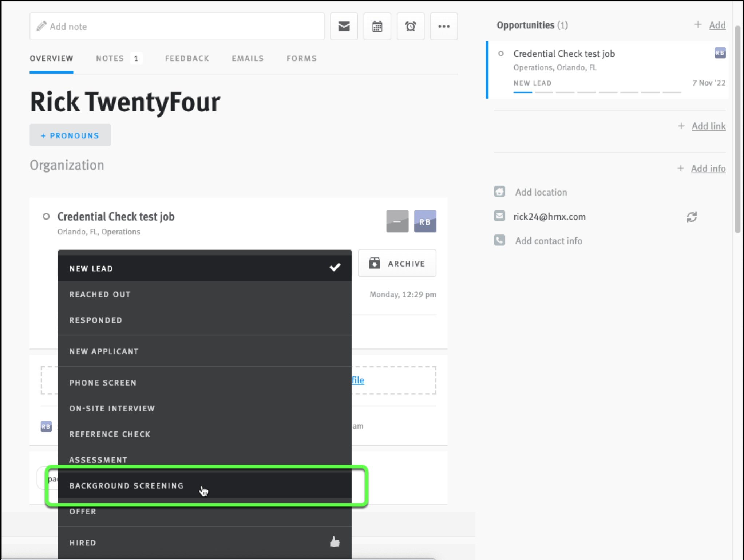Viewport: 744px width, 560px height.
Task: Click the Add info link
Action: (708, 169)
